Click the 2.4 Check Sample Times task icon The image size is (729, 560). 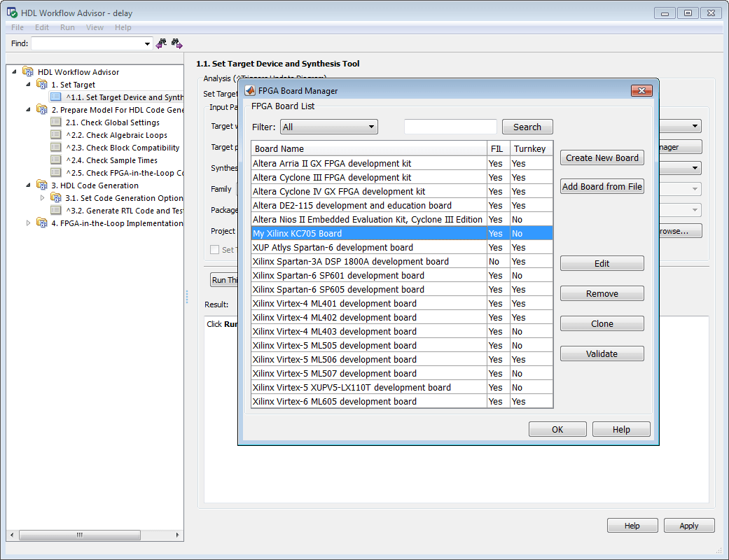[x=56, y=160]
